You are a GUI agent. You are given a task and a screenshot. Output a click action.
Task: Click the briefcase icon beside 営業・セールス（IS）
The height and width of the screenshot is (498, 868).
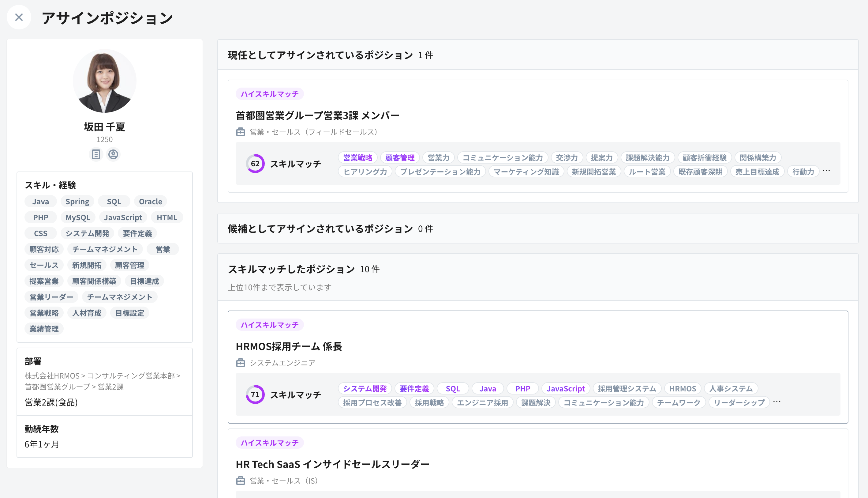point(241,481)
